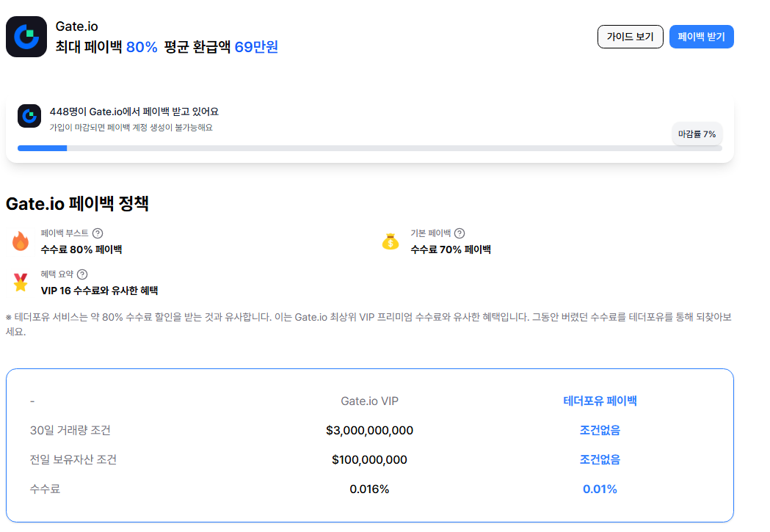Open the help tooltip next to 혜택 요약
Image resolution: width=770 pixels, height=532 pixels.
click(x=82, y=274)
